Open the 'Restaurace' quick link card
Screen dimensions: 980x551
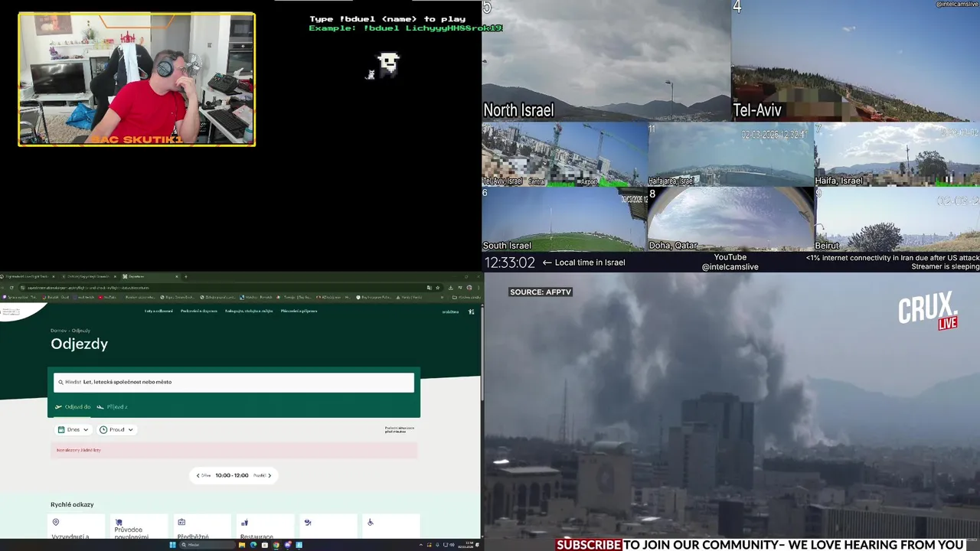265,527
